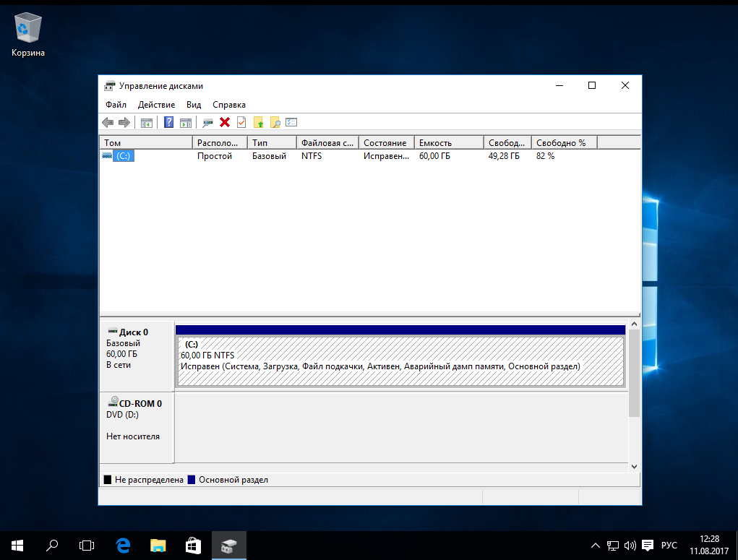
Task: Toggle the action pane toolbar icon
Action: [186, 123]
